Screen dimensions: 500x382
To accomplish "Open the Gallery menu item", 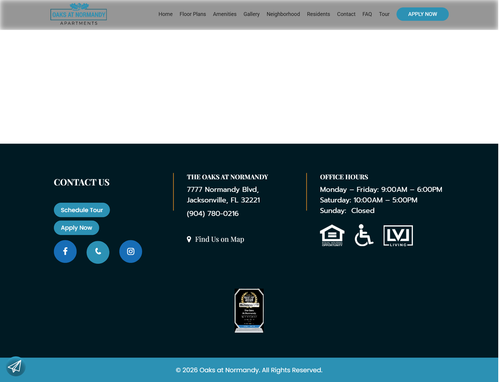I will (x=251, y=14).
